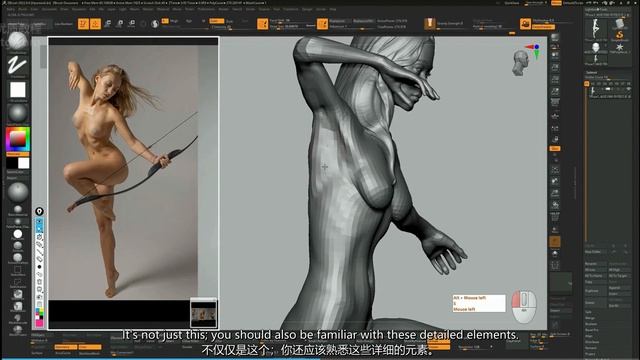Select the head model tool thumbnail
The height and width of the screenshot is (360, 640).
pos(596,48)
